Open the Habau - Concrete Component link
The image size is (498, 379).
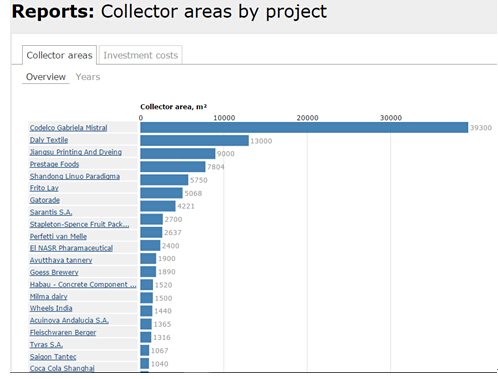pyautogui.click(x=83, y=284)
